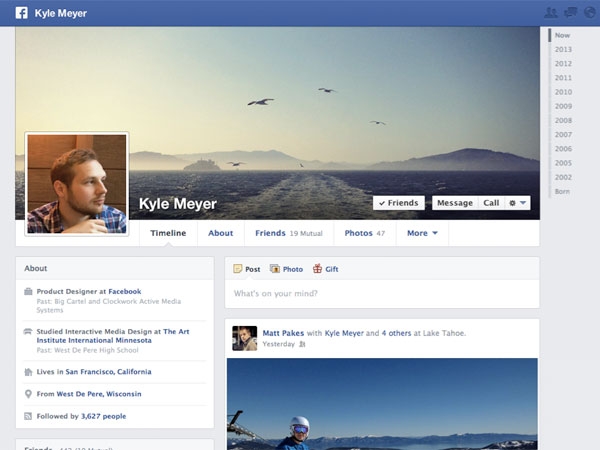This screenshot has width=600, height=450.
Task: Jump to 2012 in timeline
Action: click(x=563, y=64)
